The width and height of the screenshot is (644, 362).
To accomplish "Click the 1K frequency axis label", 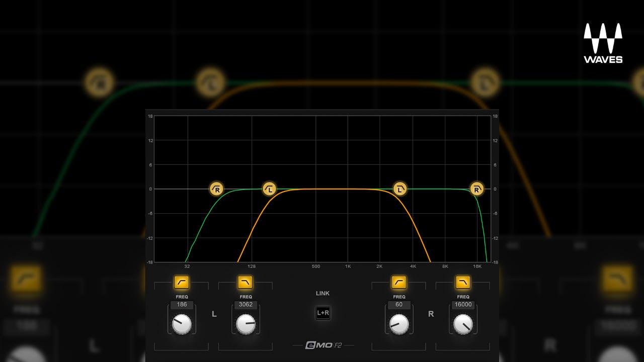I will pyautogui.click(x=348, y=266).
